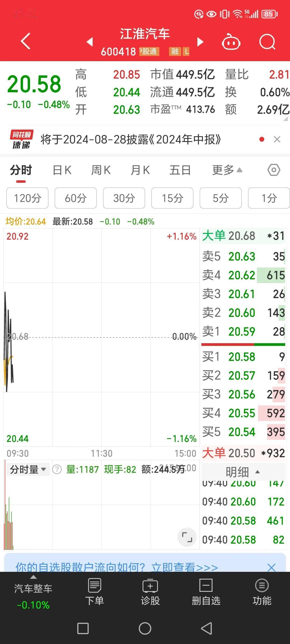
Task: Open 分时量 indicator dropdown
Action: [x=28, y=469]
